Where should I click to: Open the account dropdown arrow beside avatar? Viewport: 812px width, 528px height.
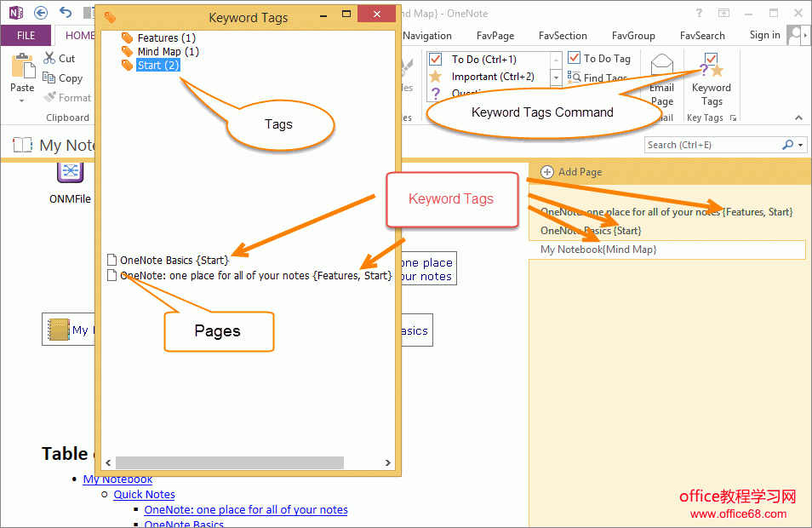tap(805, 35)
